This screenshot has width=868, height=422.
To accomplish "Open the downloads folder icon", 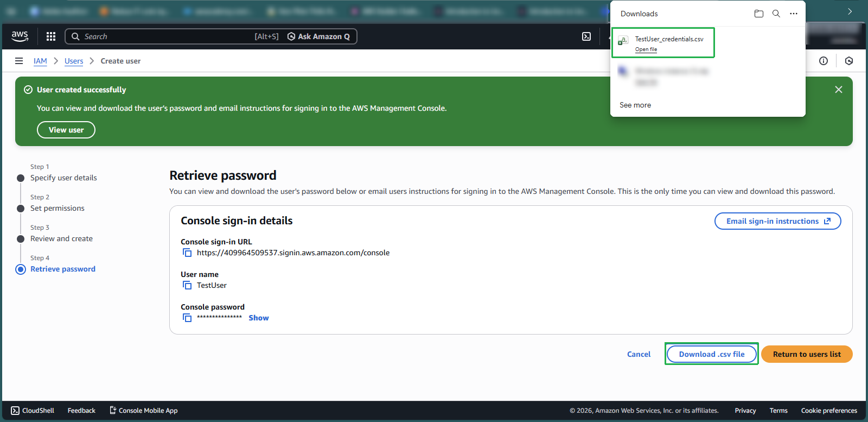I will tap(759, 14).
